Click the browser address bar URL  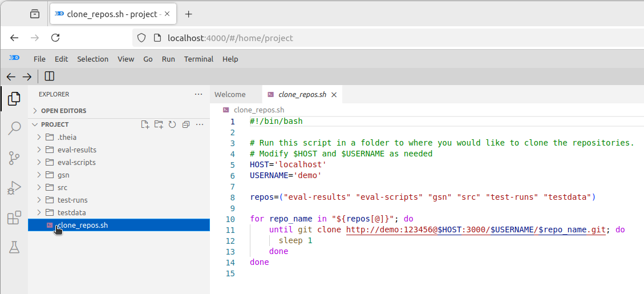point(230,38)
